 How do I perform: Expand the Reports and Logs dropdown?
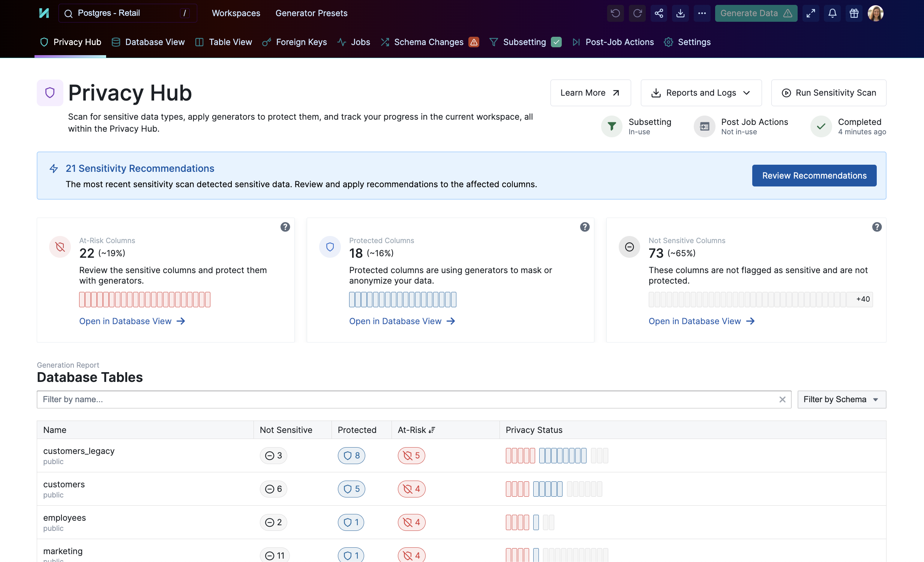click(x=701, y=93)
